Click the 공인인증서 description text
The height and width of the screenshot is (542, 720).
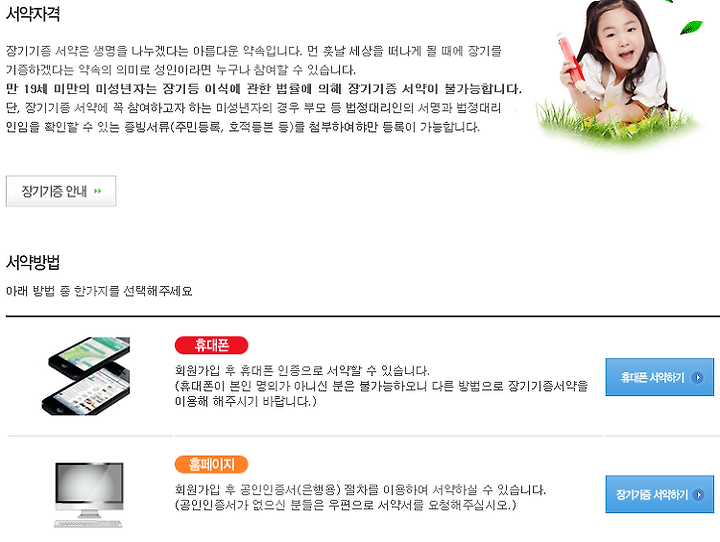coord(360,497)
